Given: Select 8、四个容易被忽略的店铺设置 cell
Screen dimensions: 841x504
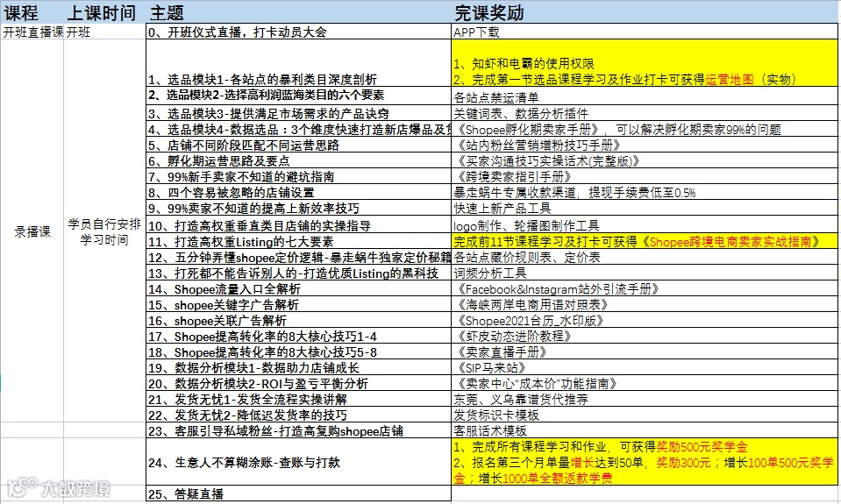Looking at the screenshot, I should (x=298, y=193).
